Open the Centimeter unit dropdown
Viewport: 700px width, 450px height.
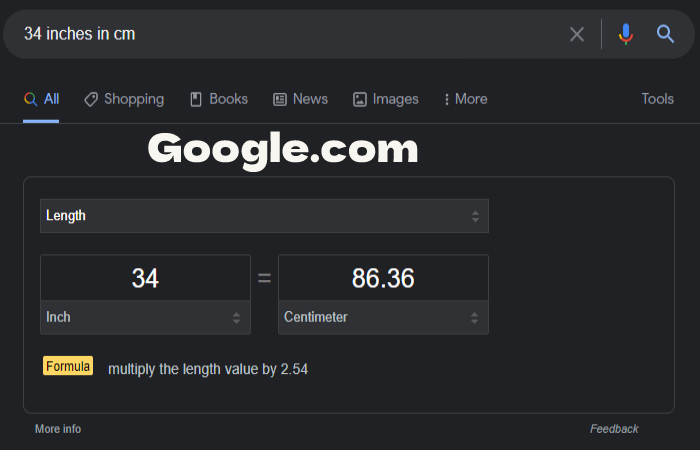coord(383,317)
